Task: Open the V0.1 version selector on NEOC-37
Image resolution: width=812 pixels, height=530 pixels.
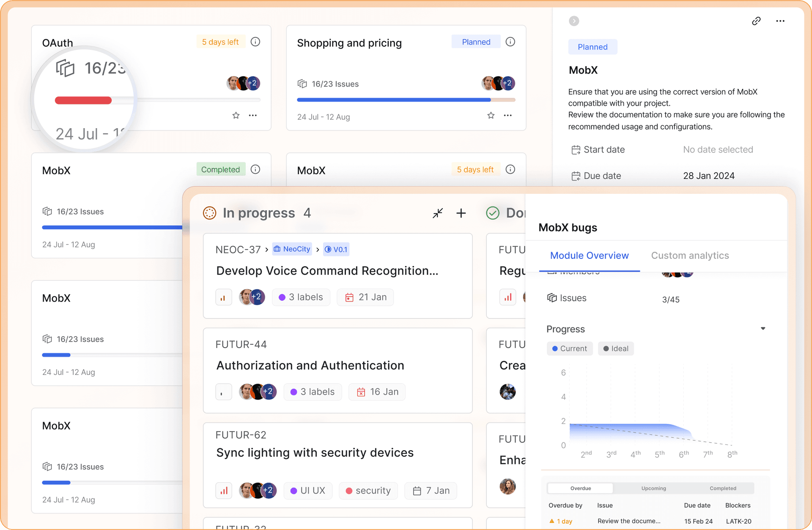Action: pyautogui.click(x=336, y=249)
